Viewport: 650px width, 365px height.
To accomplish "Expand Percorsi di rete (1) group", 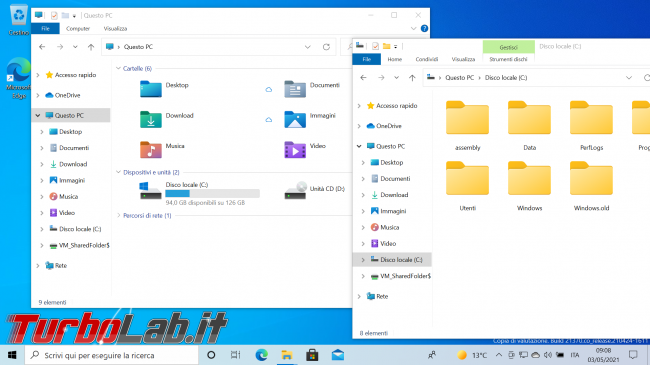I will [118, 215].
